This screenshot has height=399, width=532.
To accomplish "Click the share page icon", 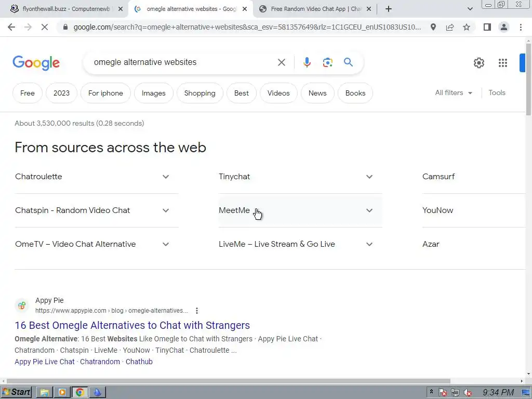I will 450,27.
